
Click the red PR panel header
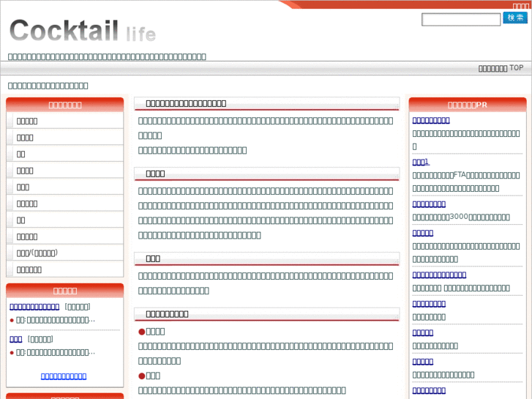click(468, 105)
